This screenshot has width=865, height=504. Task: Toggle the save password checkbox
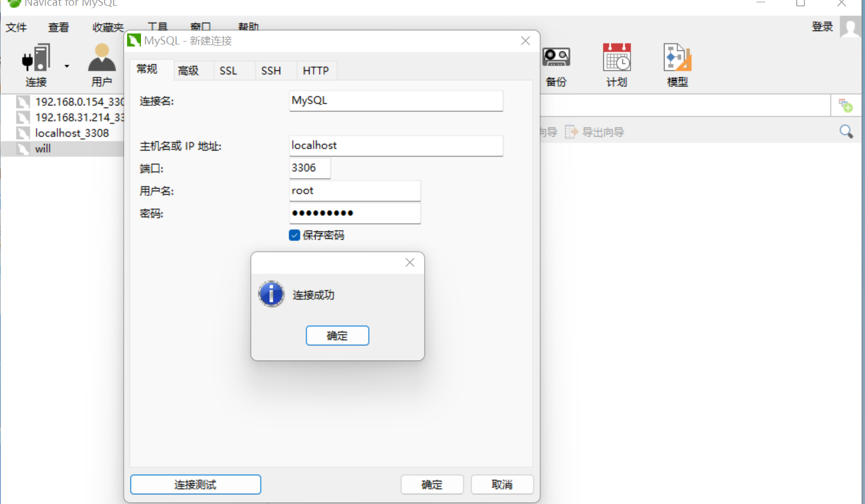[295, 235]
